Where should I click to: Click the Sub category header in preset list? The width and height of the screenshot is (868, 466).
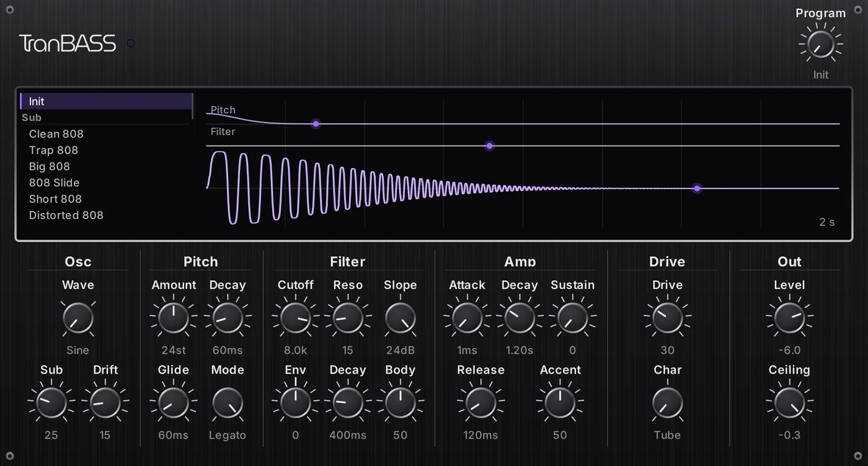coord(107,118)
